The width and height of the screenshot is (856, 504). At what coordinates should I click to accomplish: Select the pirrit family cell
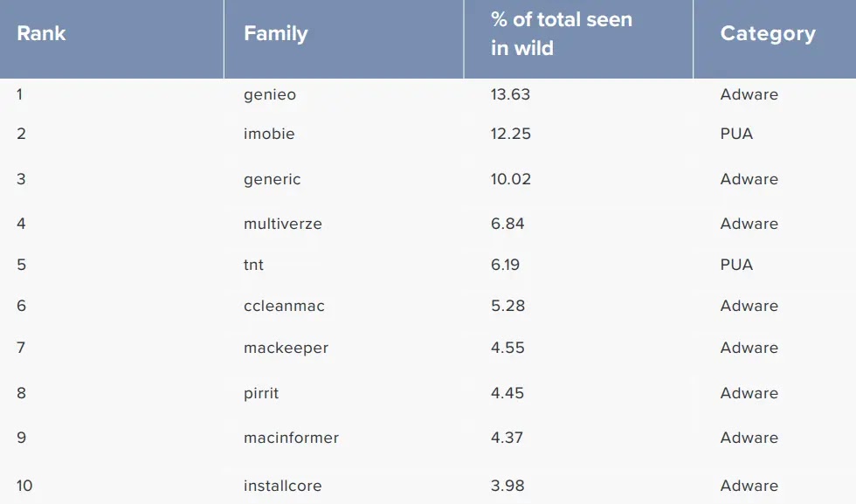[261, 393]
